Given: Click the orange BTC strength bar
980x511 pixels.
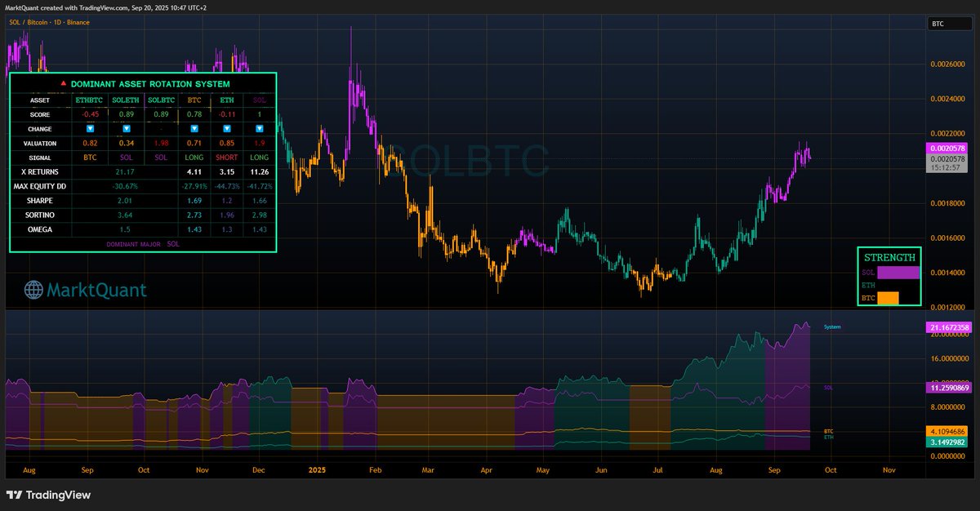Looking at the screenshot, I should pos(888,297).
